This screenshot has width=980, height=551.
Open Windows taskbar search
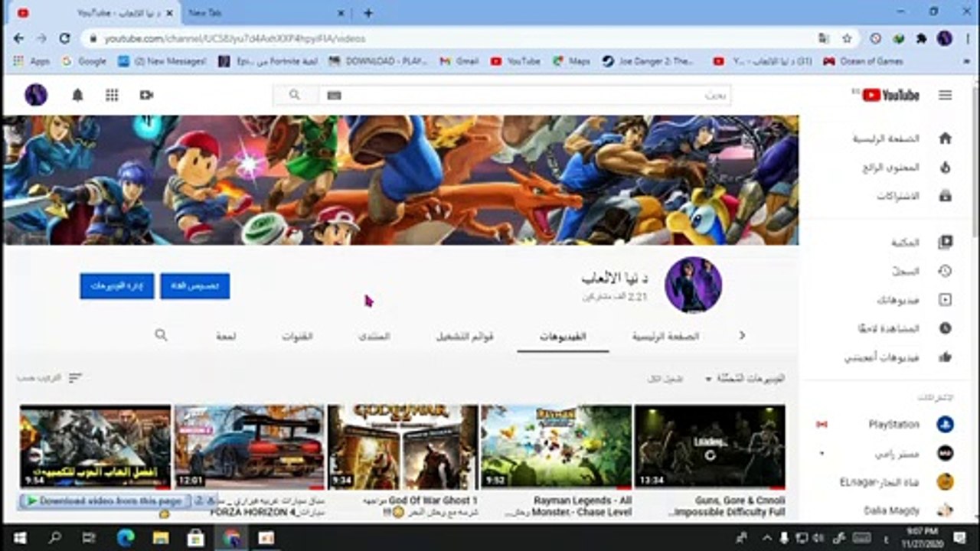click(x=54, y=537)
